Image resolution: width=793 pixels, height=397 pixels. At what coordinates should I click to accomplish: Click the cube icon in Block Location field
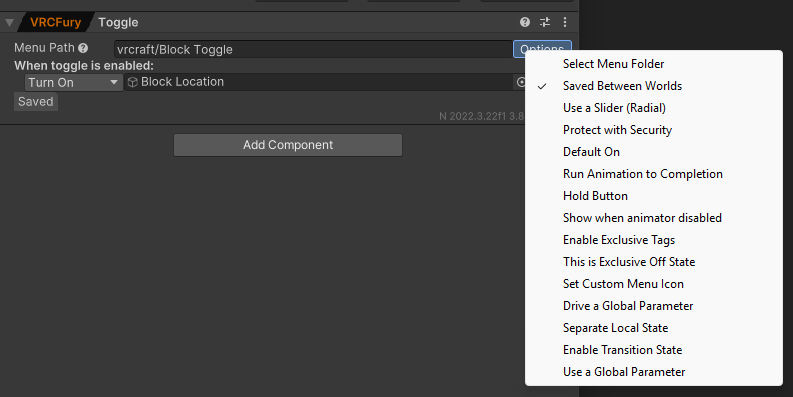point(133,82)
